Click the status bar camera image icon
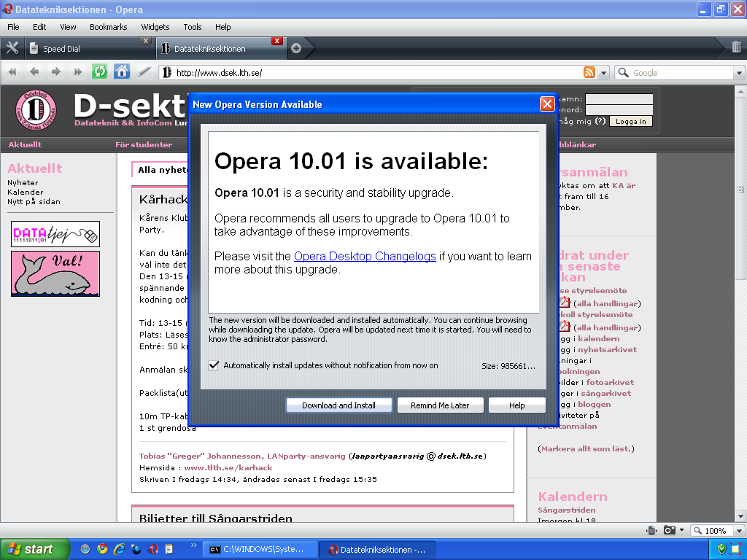 [x=670, y=531]
